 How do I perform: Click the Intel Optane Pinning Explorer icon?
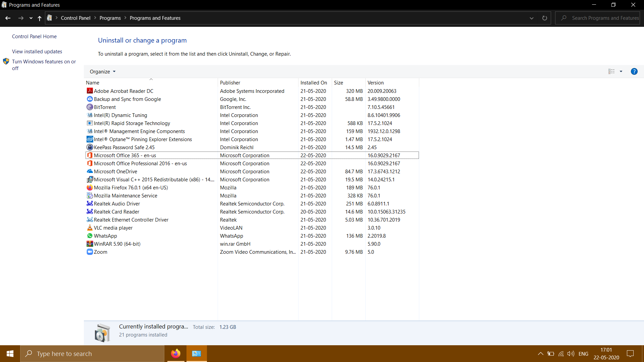pyautogui.click(x=90, y=139)
